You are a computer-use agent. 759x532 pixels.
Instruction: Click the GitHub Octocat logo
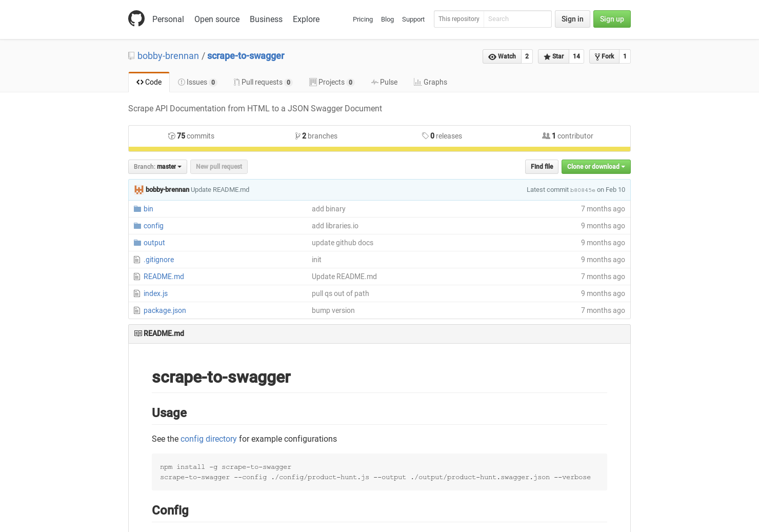coord(136,18)
